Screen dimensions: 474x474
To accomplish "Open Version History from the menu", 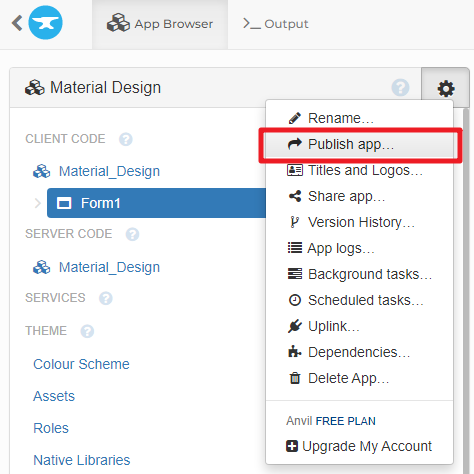I will (x=359, y=222).
